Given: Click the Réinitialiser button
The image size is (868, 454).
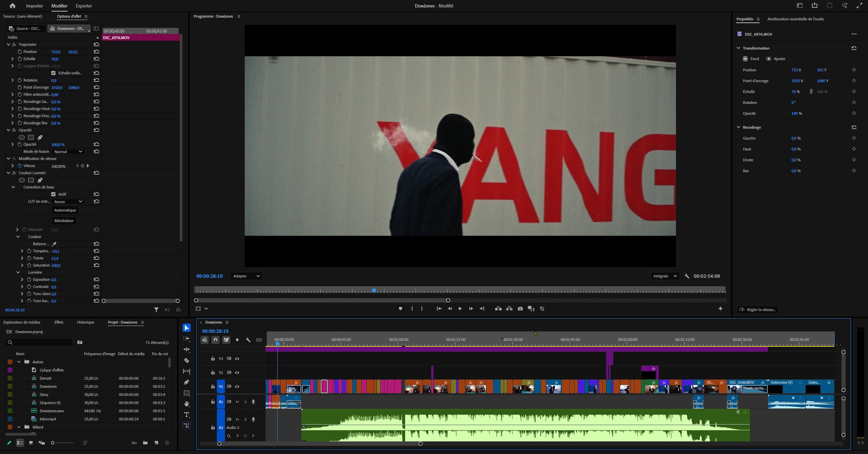Looking at the screenshot, I should point(64,221).
